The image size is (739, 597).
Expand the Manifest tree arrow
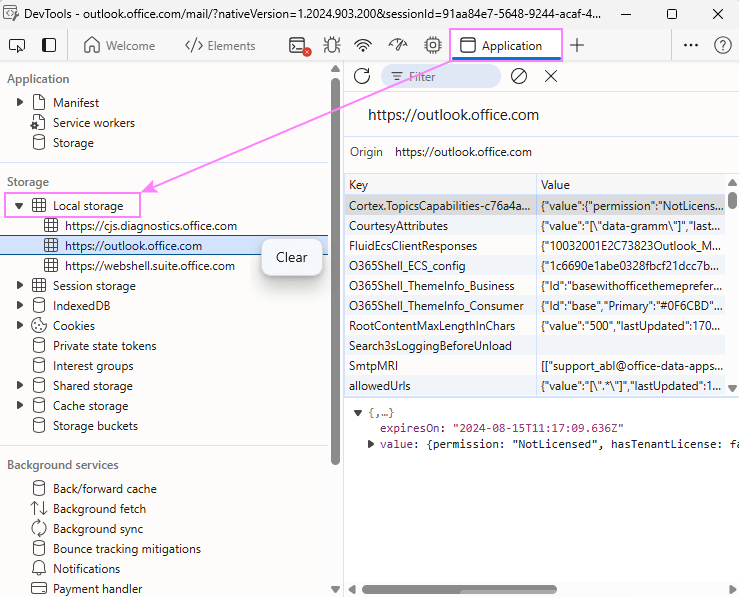tap(20, 102)
